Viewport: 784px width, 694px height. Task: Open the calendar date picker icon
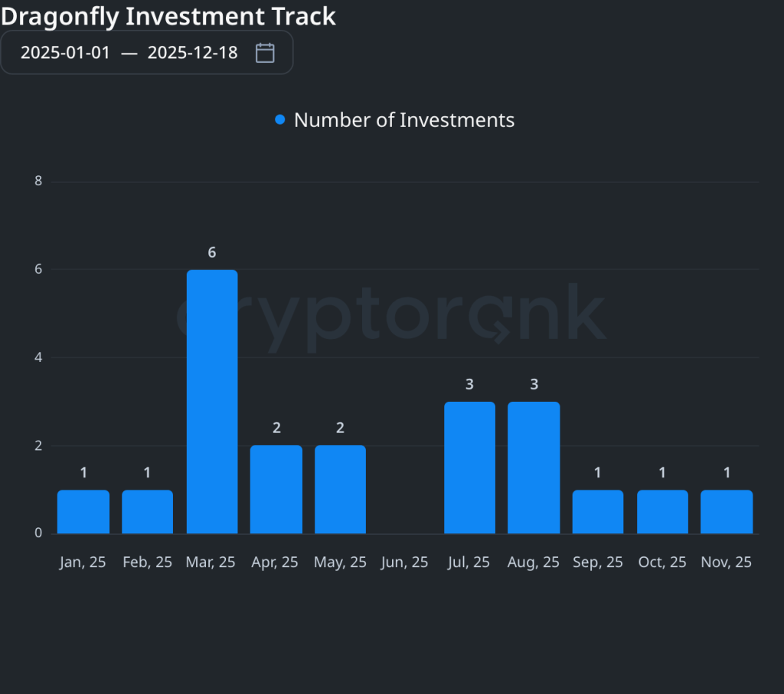[x=264, y=53]
